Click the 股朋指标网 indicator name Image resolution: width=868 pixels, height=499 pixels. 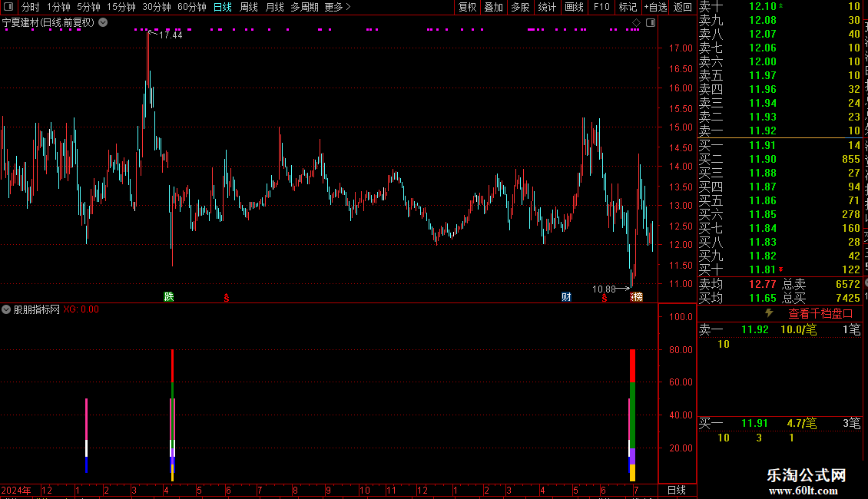click(x=37, y=310)
